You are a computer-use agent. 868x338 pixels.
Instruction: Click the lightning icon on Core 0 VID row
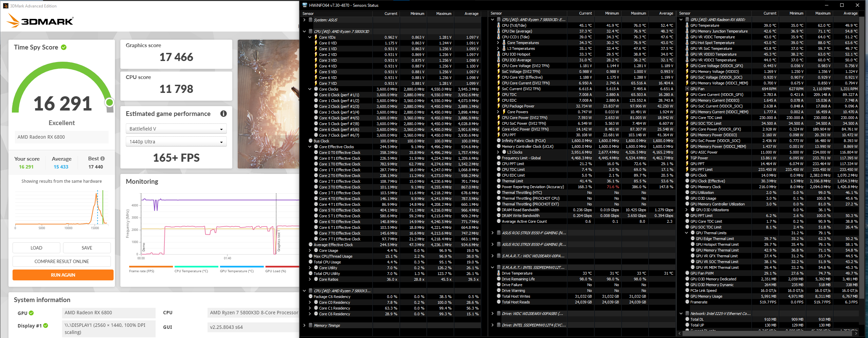click(316, 43)
